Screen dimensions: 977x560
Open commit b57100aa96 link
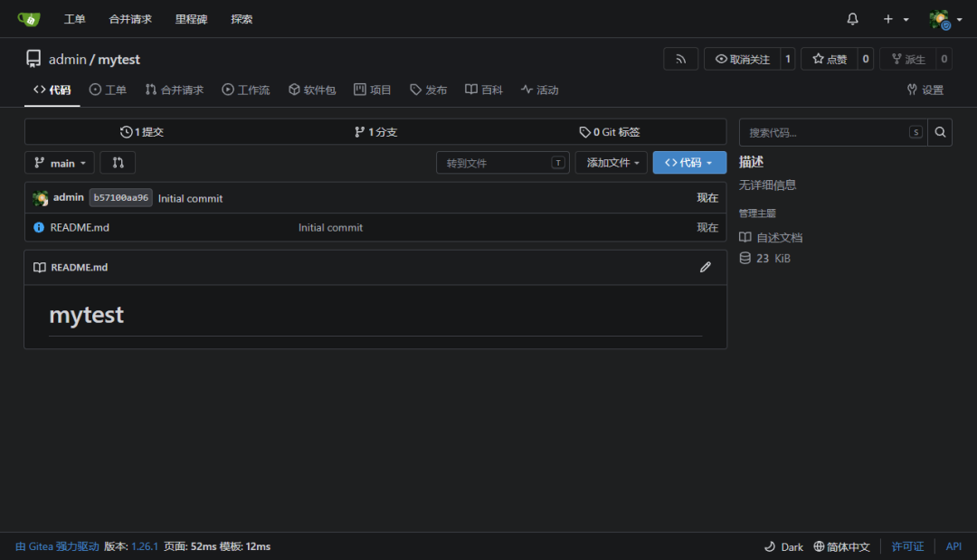(x=121, y=197)
